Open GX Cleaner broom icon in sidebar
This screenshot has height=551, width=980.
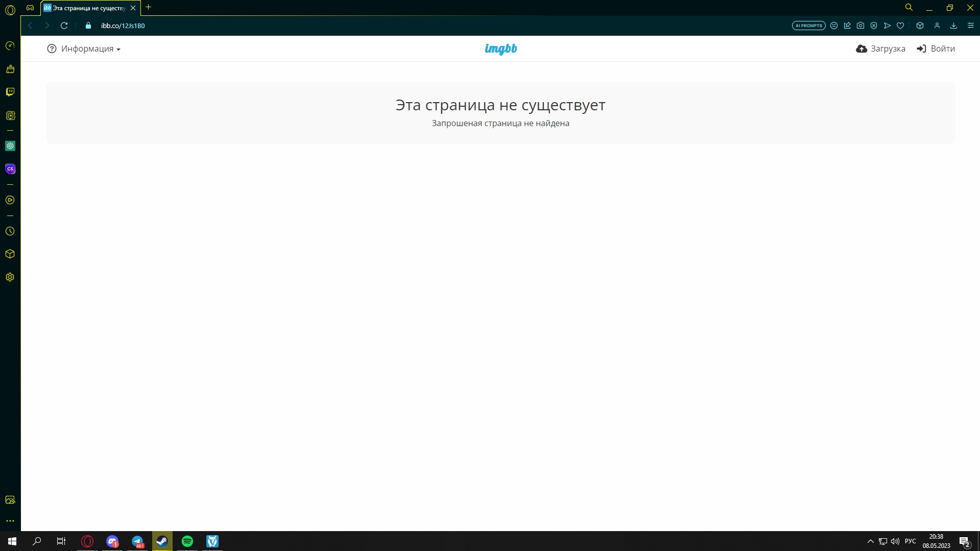tap(10, 69)
